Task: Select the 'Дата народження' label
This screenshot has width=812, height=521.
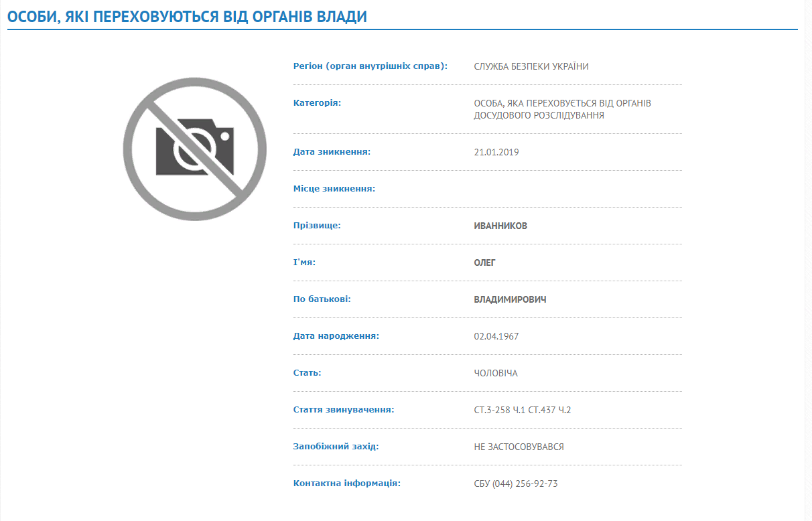Action: (x=336, y=336)
